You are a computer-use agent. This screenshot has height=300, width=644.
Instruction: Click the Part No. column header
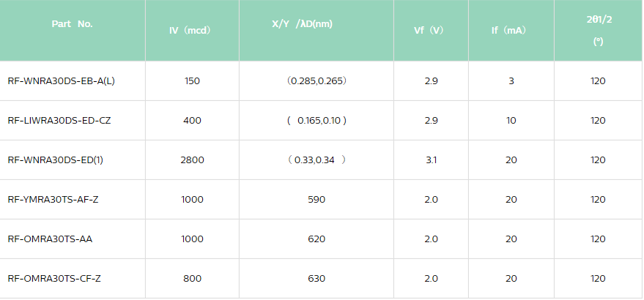72,24
